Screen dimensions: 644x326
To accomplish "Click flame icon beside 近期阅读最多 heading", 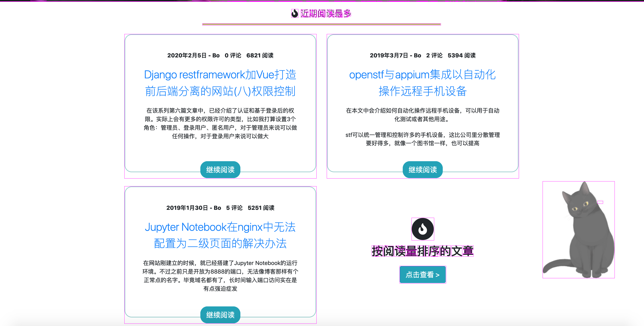I will [295, 14].
